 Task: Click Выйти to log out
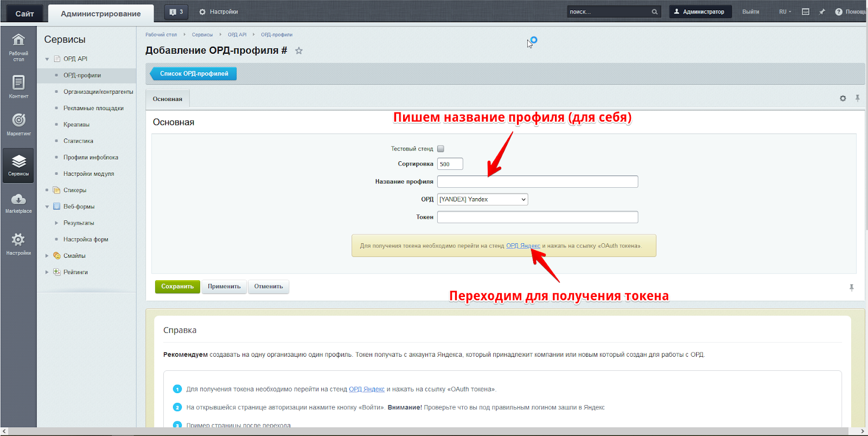751,11
